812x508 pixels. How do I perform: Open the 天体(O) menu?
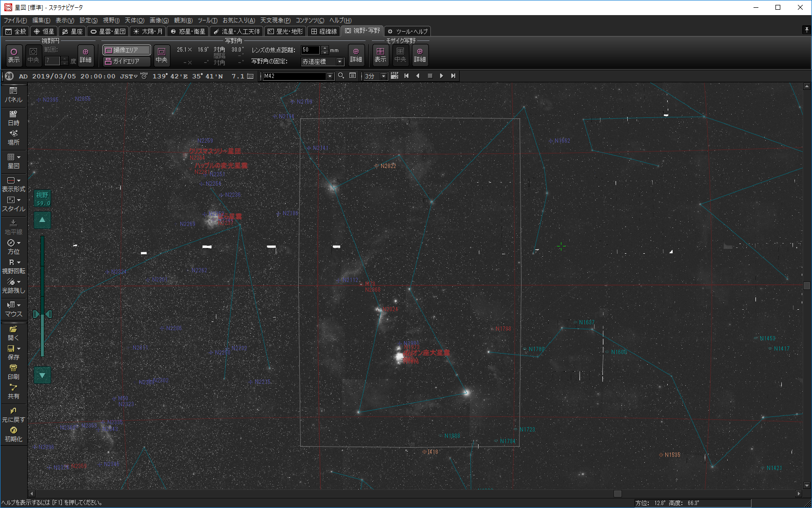pos(134,20)
